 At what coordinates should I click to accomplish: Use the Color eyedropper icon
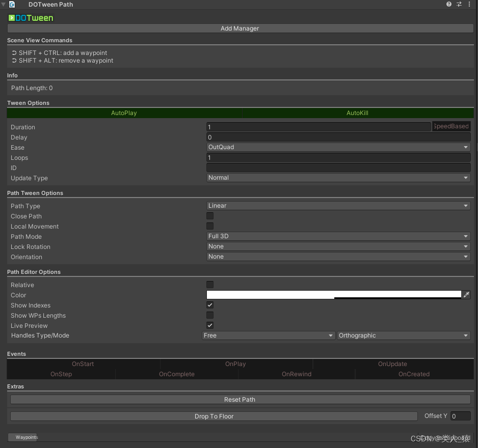point(466,294)
